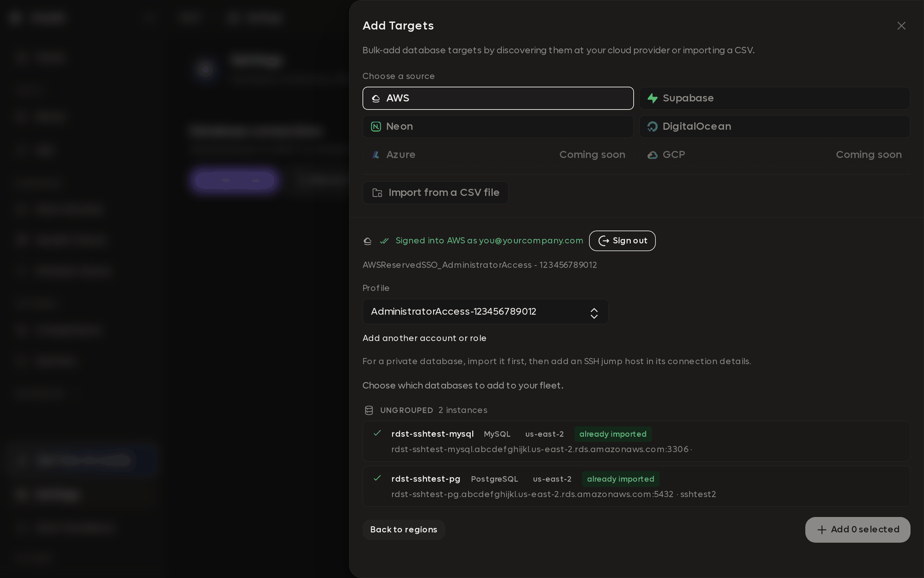Click the cloud icon beside the signed-in status
Viewport: 924px width, 578px height.
point(368,241)
